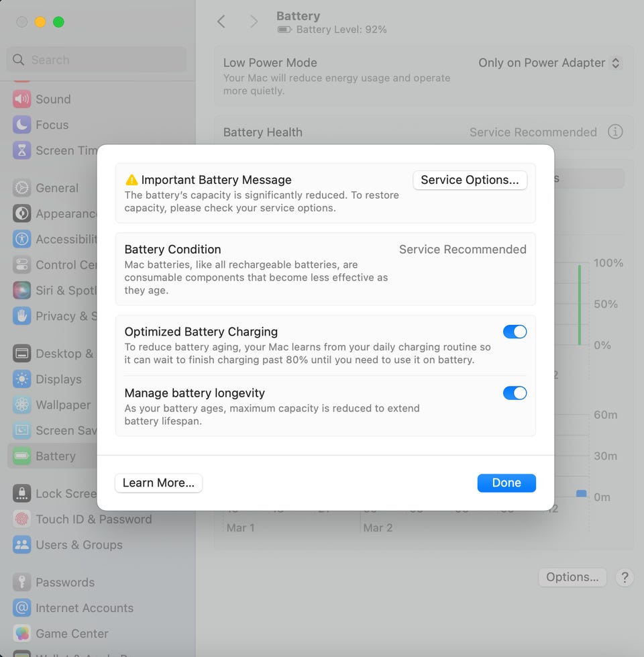The image size is (644, 657).
Task: Click the Options... button
Action: (x=572, y=577)
